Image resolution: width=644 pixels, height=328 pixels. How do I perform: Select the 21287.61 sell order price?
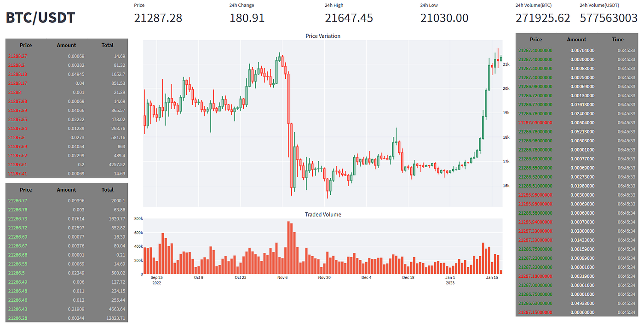(17, 164)
